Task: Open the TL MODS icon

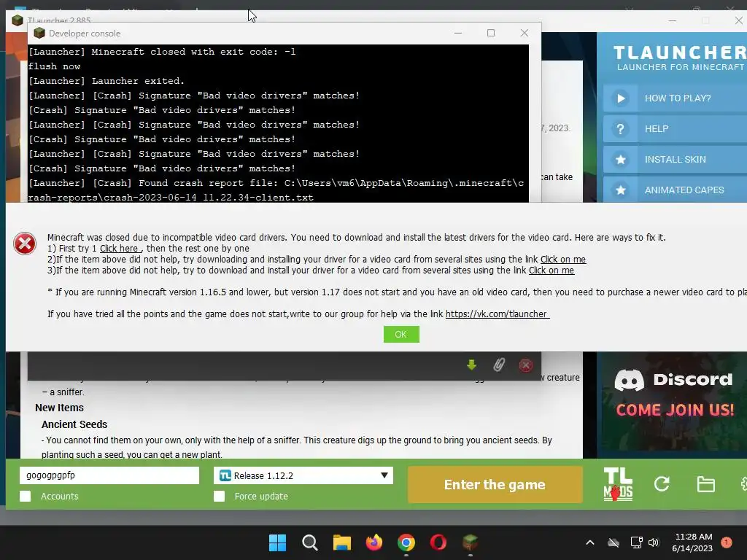Action: pos(618,484)
